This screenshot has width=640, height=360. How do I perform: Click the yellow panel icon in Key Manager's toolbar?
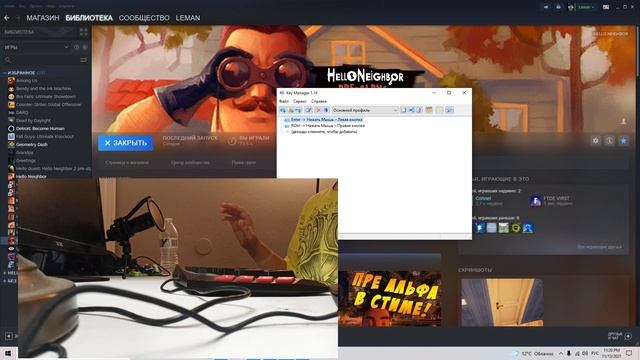tap(439, 110)
